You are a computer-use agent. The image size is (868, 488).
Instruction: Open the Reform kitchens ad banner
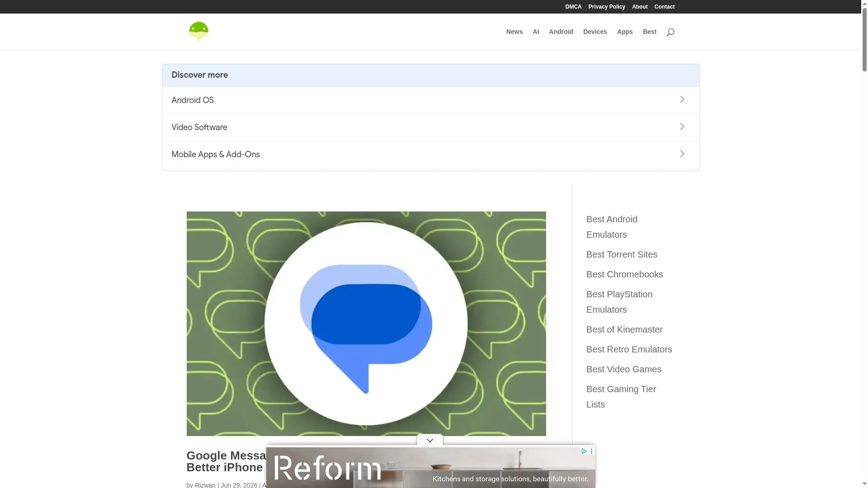(x=430, y=468)
